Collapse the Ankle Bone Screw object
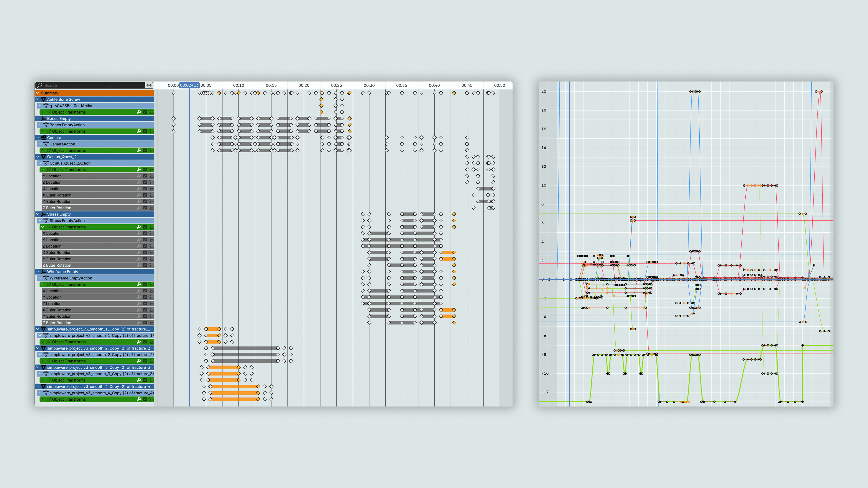Screen dimensions: 868x488 [x=38, y=99]
